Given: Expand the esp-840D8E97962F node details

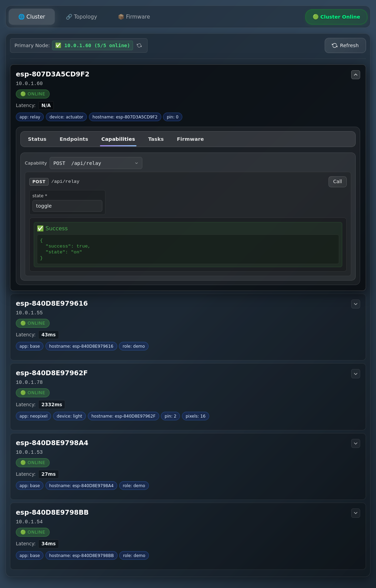Looking at the screenshot, I should (x=355, y=374).
